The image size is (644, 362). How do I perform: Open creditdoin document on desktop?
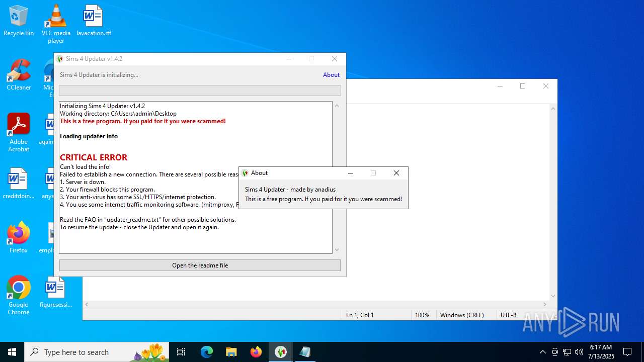click(19, 184)
